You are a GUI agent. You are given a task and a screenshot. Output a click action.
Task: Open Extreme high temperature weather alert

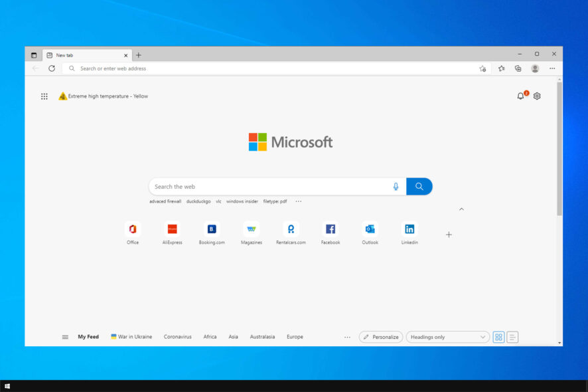pos(104,96)
